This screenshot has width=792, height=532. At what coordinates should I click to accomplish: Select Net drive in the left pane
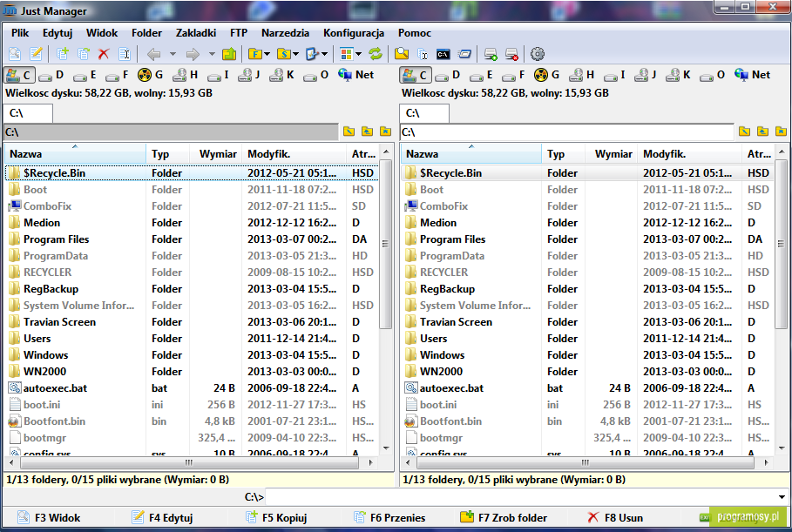(x=356, y=75)
